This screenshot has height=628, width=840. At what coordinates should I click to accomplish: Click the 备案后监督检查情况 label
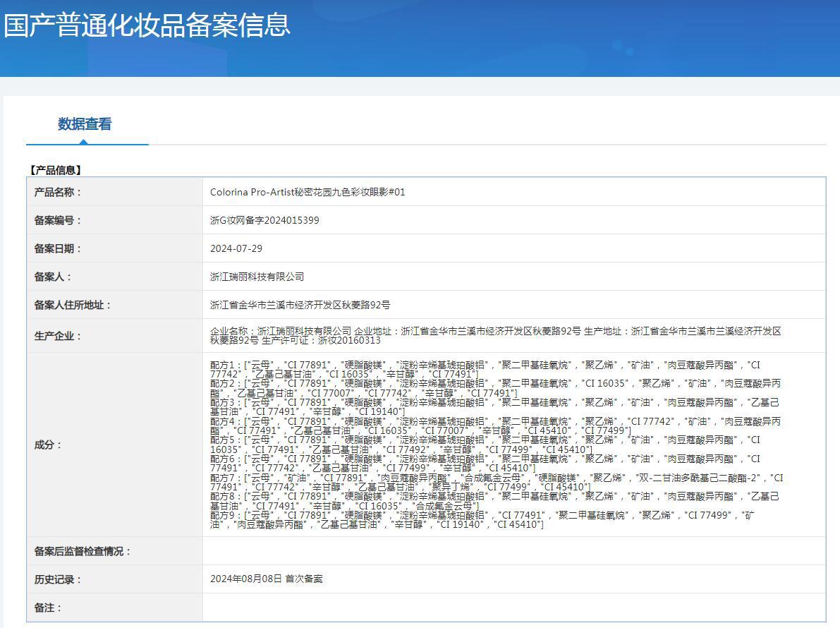83,551
